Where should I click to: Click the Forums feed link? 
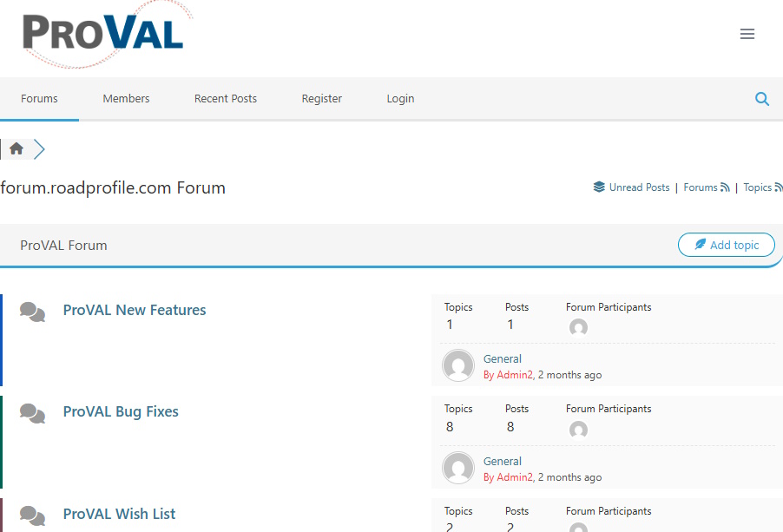click(x=701, y=187)
